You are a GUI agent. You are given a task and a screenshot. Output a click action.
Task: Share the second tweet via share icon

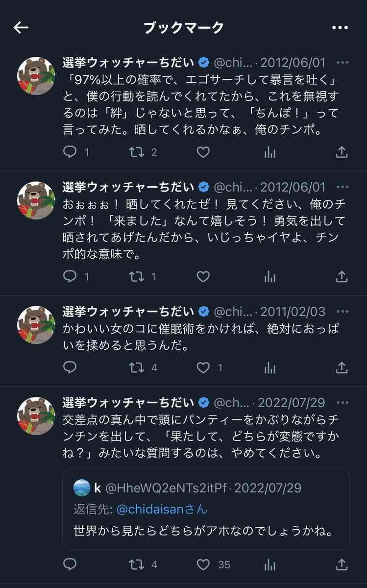coord(342,277)
